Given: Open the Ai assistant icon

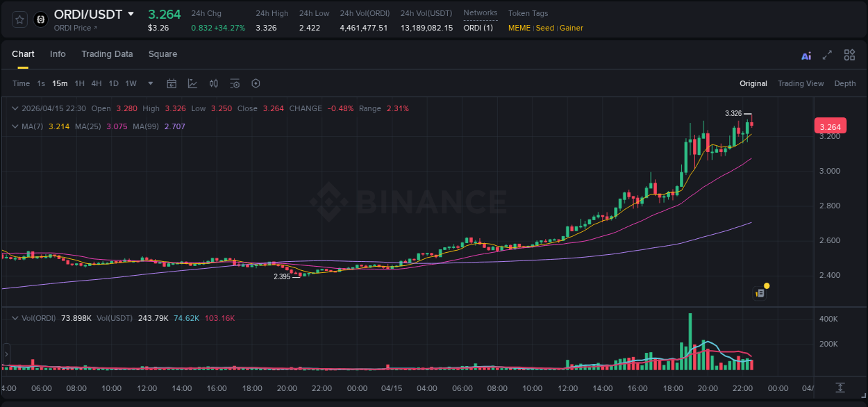Looking at the screenshot, I should tap(806, 55).
